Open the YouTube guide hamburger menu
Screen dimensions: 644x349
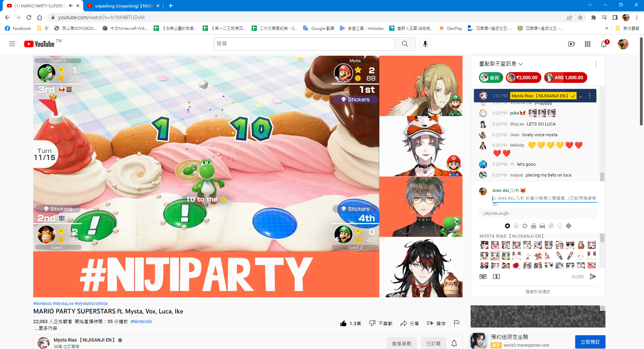click(12, 44)
